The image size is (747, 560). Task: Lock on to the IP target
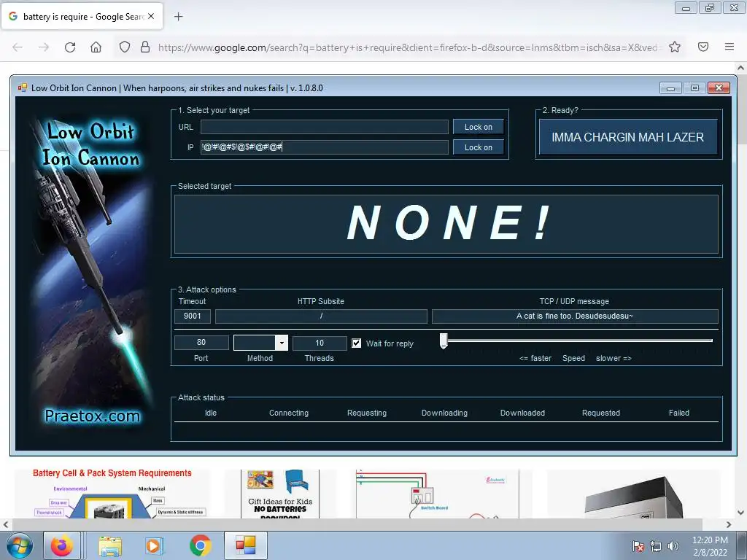click(x=479, y=147)
